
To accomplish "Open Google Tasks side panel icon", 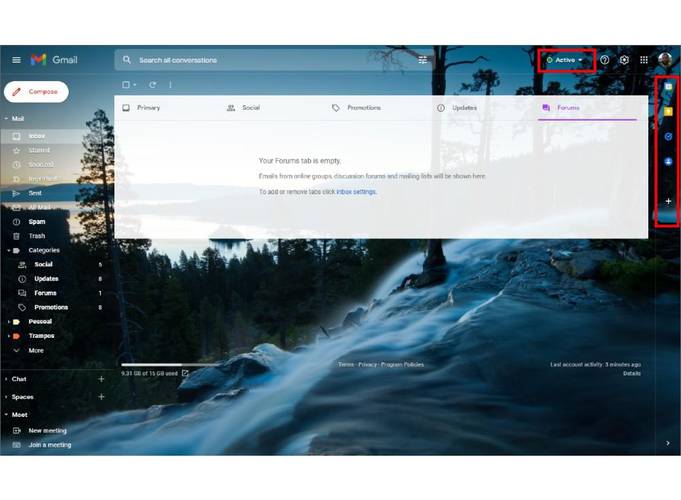I will tap(668, 137).
